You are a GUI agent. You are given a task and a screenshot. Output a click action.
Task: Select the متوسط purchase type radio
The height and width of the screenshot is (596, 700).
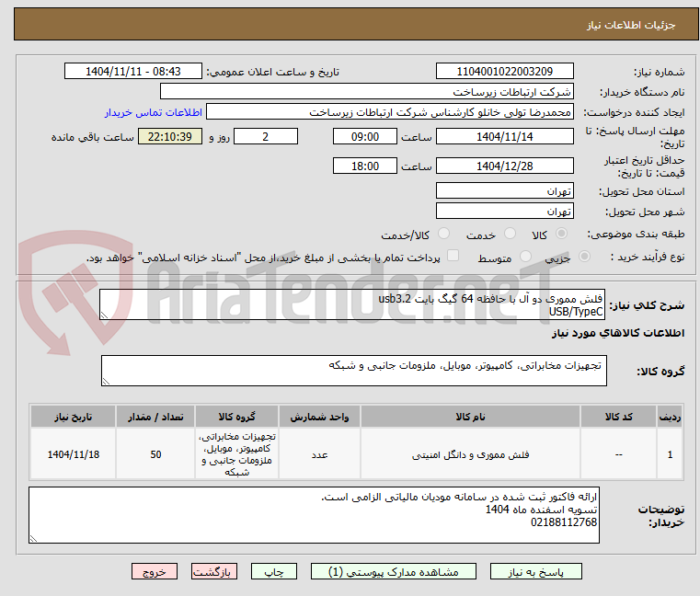click(x=526, y=257)
